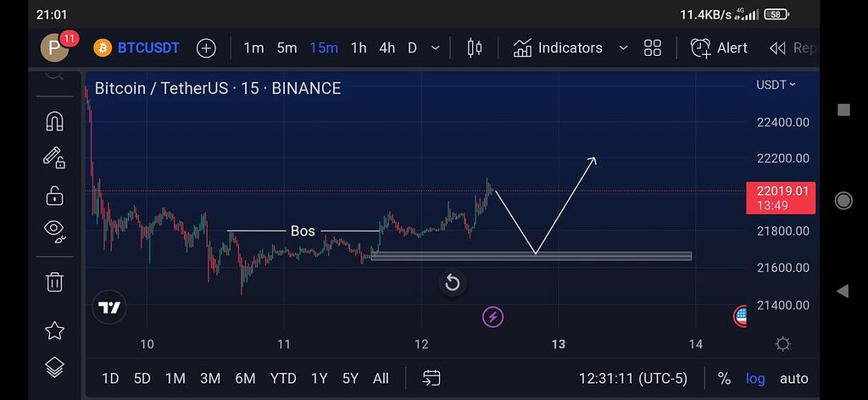Open chart settings gear icon

tap(782, 344)
